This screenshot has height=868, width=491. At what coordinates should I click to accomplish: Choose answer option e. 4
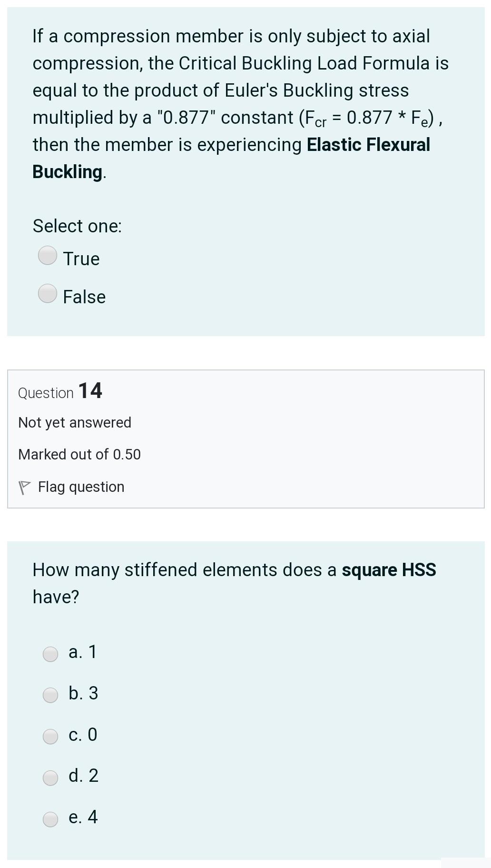[x=50, y=818]
